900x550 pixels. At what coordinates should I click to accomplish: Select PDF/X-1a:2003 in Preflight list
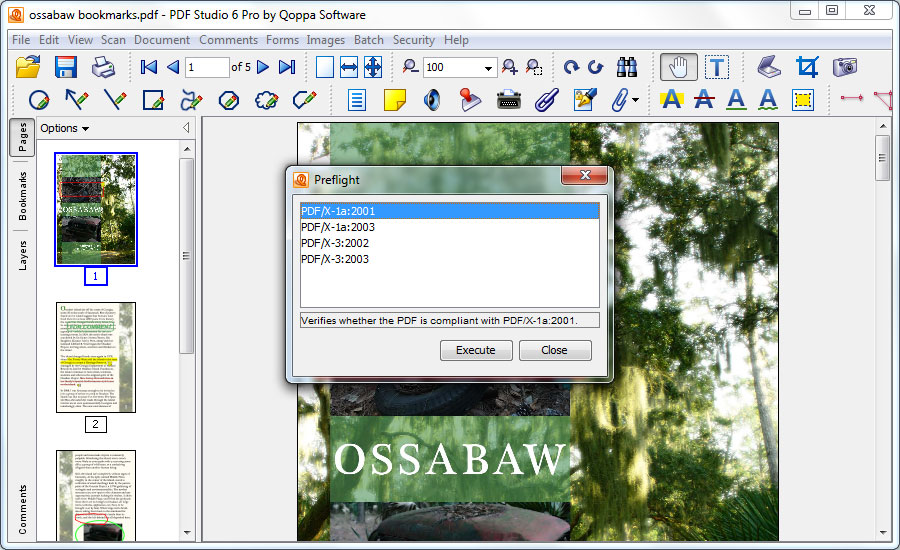pos(449,227)
